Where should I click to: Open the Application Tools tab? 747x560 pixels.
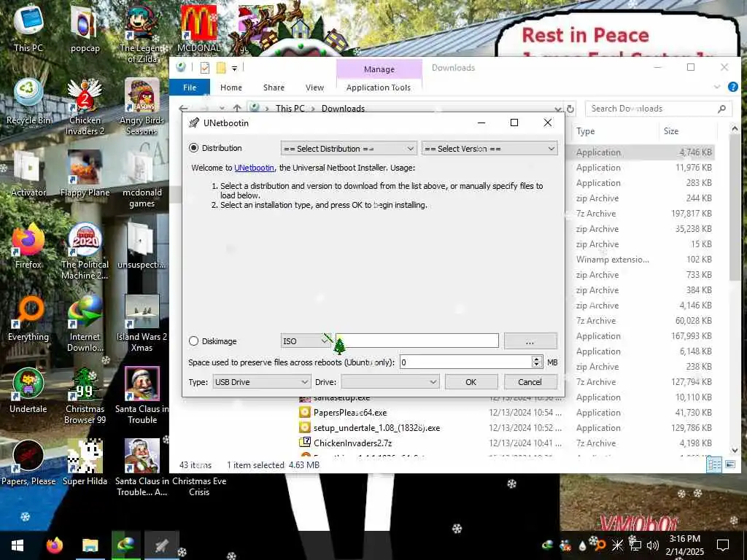pyautogui.click(x=379, y=87)
